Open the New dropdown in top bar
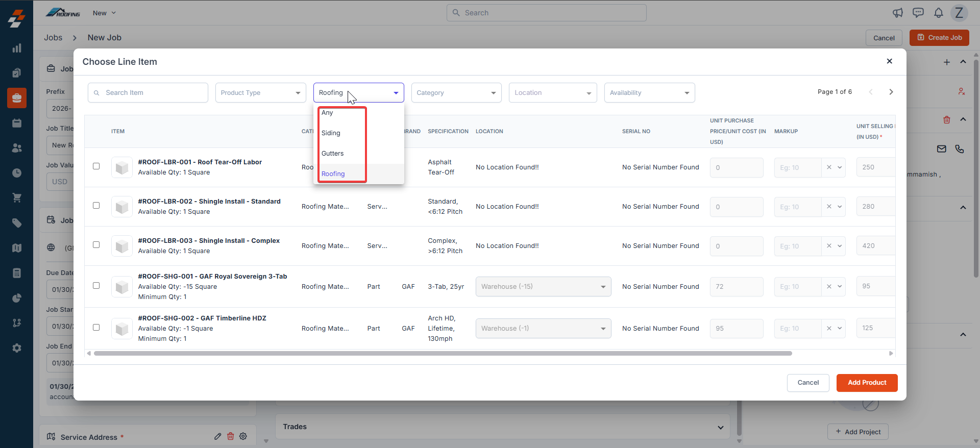Image resolution: width=980 pixels, height=448 pixels. [x=104, y=13]
